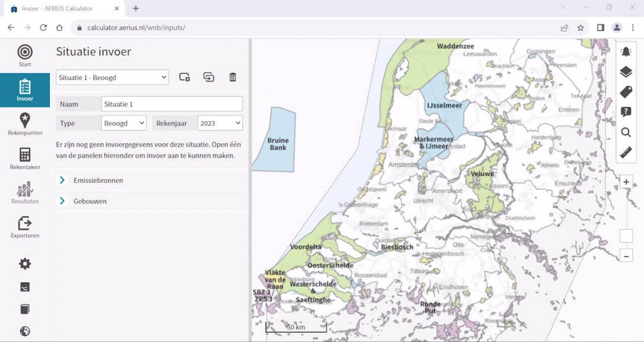Screen dimensions: 644x342
Task: Open the map search magnifier
Action: click(626, 132)
